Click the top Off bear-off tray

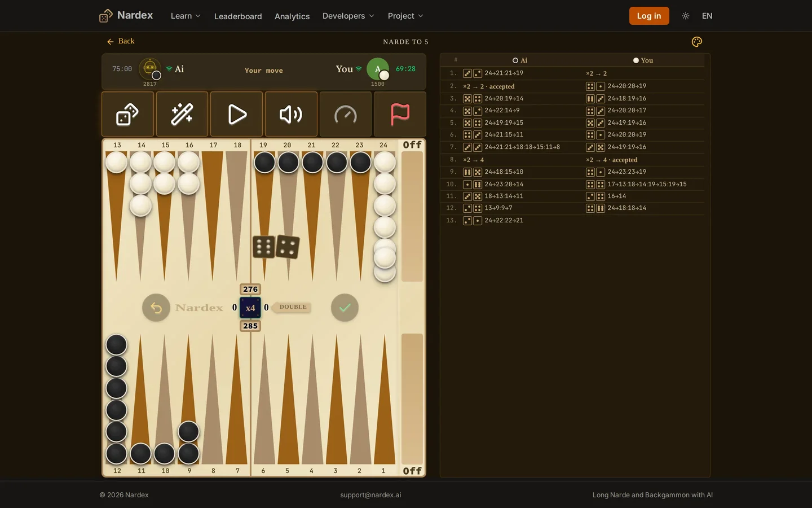point(412,216)
